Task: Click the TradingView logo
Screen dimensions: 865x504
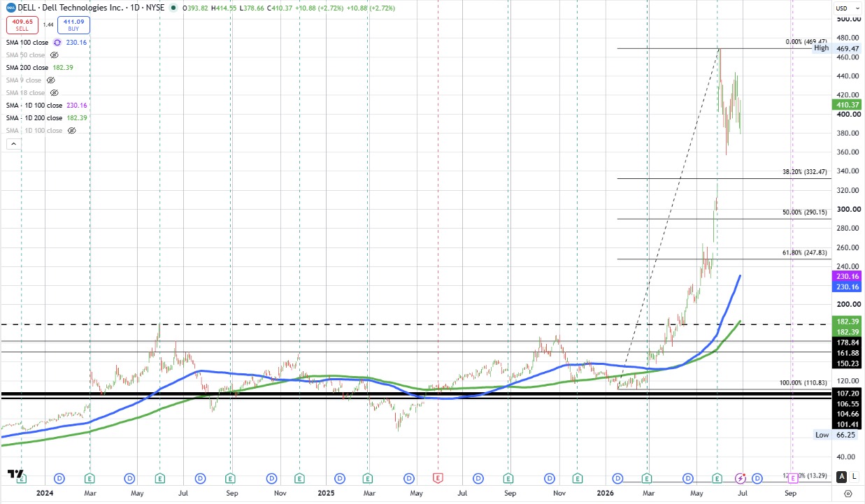Action: pos(15,474)
